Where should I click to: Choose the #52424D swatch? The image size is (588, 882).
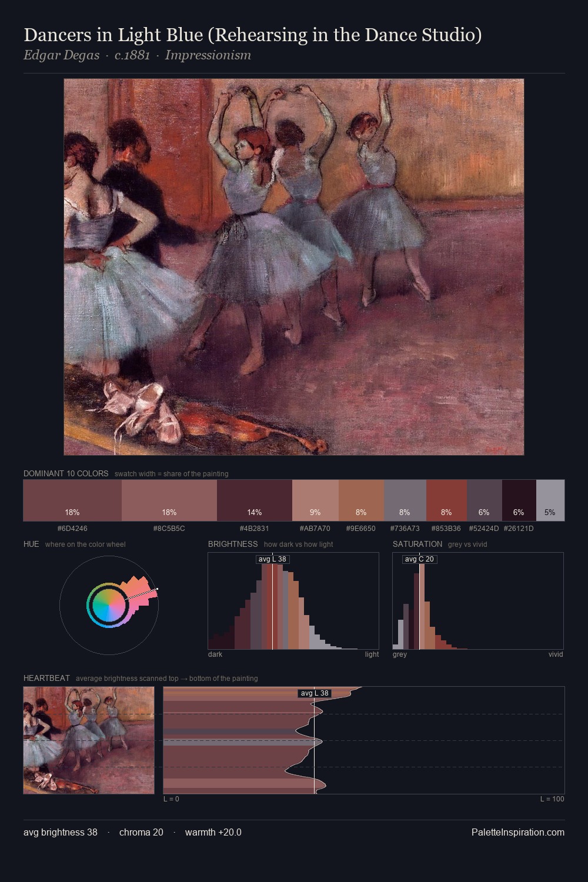pos(484,500)
